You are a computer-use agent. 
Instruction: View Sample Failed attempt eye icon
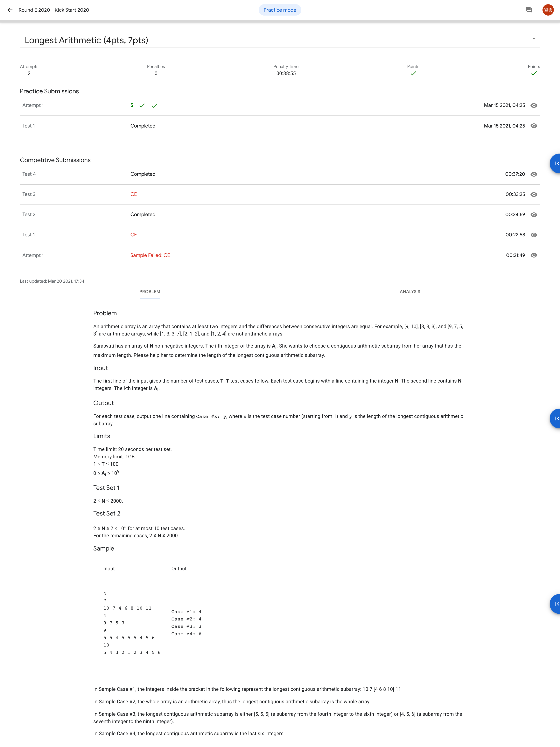534,255
